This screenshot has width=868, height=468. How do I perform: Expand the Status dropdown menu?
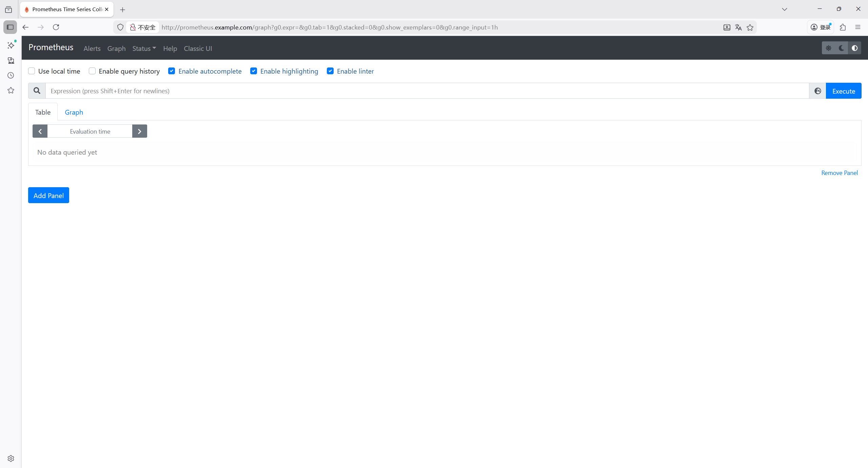click(x=144, y=48)
